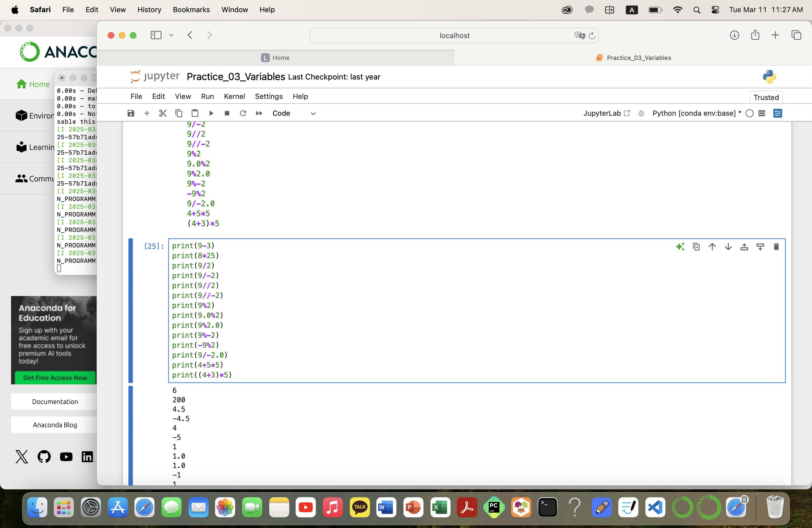The image size is (812, 528).
Task: Restart kernel and run all cells fast-forward icon
Action: pos(259,113)
